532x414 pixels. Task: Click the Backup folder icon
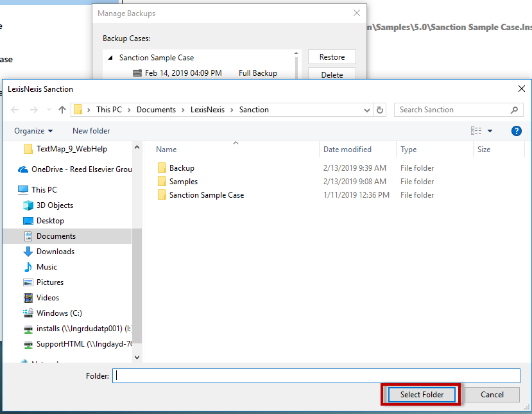click(162, 168)
